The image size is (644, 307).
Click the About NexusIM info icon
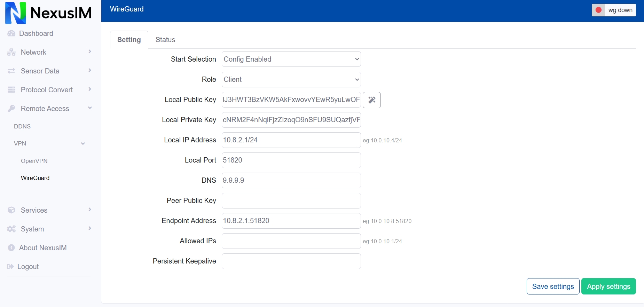[11, 248]
